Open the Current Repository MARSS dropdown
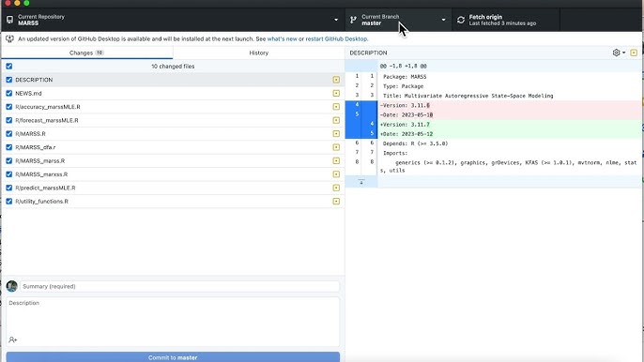 click(173, 20)
